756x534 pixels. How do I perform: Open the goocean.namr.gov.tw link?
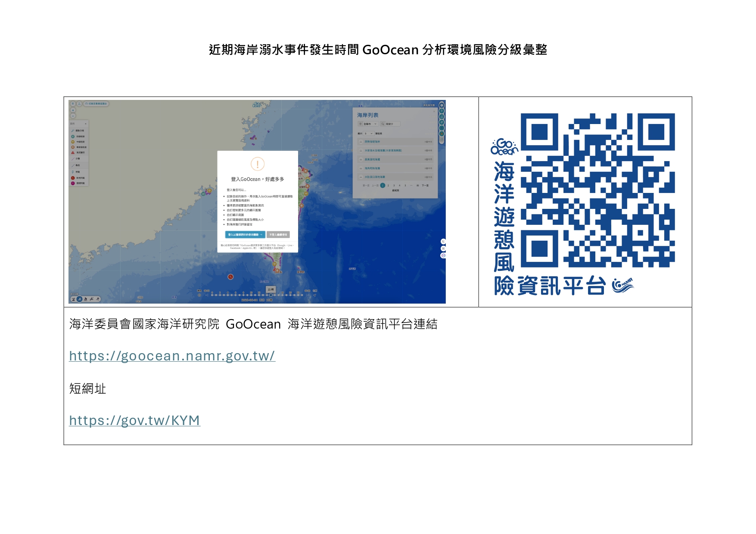pyautogui.click(x=172, y=356)
